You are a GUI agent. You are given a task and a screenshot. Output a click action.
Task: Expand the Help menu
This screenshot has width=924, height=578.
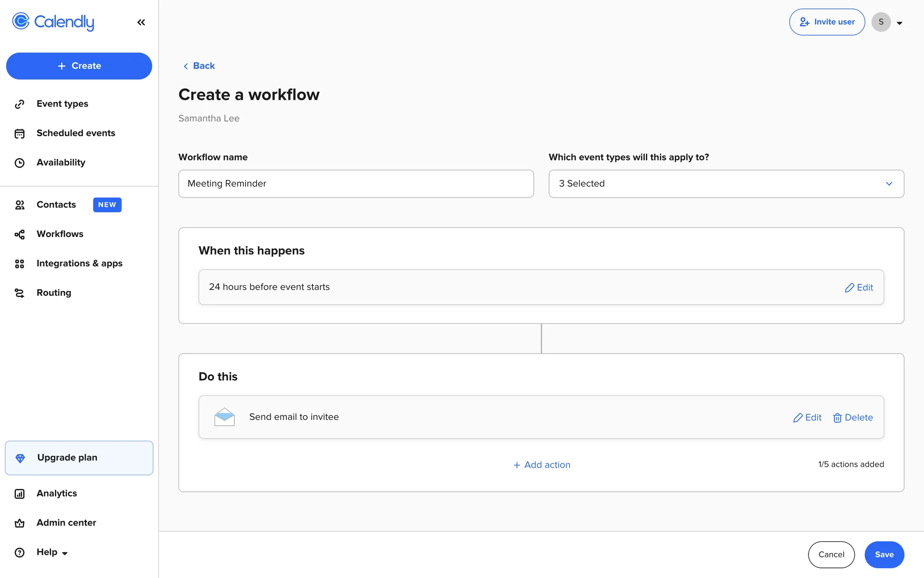(52, 552)
